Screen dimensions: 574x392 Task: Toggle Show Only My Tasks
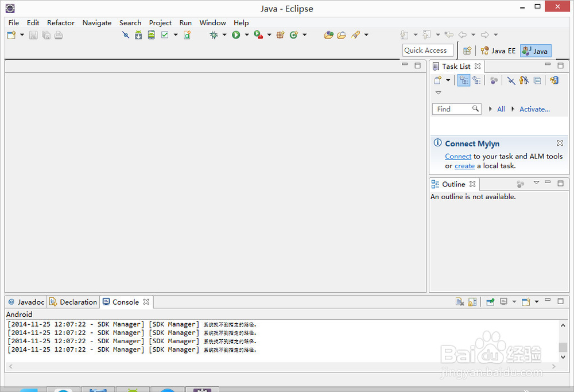[x=524, y=80]
